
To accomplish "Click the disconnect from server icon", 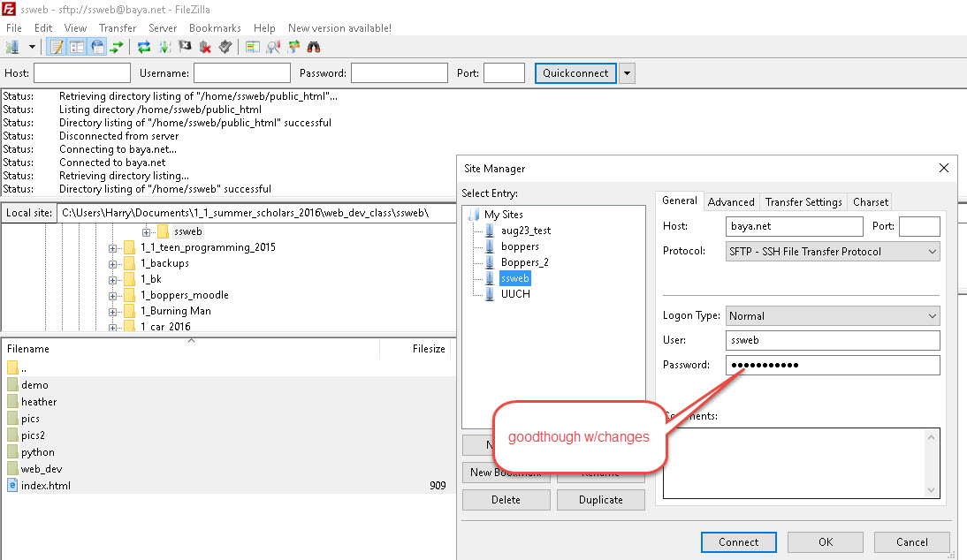I will pyautogui.click(x=205, y=47).
